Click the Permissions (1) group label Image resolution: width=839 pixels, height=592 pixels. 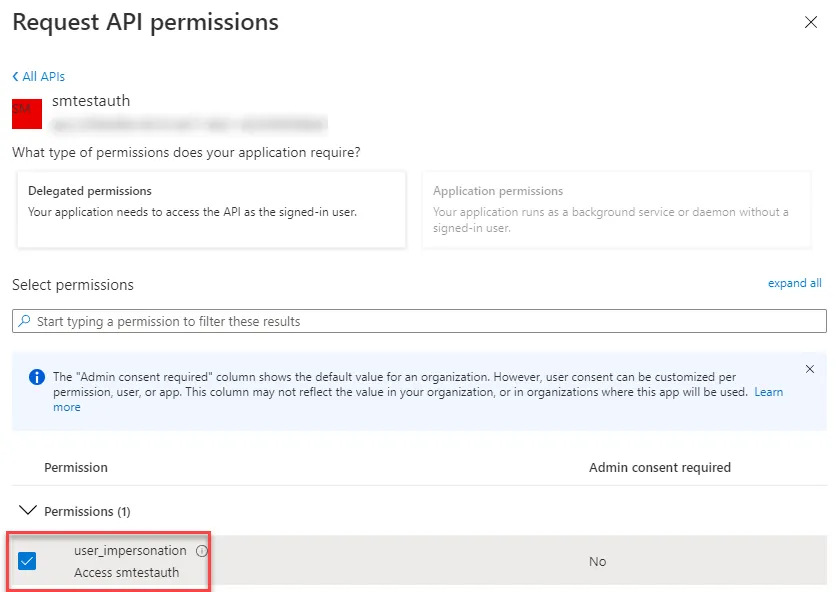pyautogui.click(x=87, y=512)
